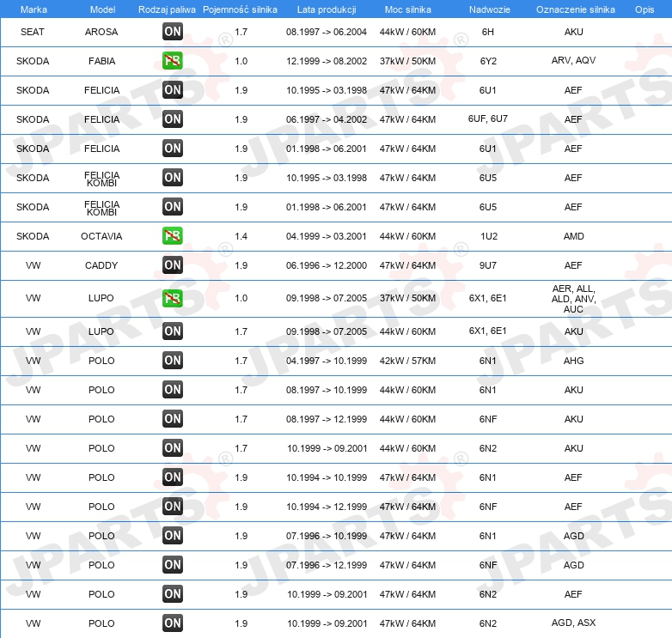Click the Nadwozie column header

click(x=490, y=9)
